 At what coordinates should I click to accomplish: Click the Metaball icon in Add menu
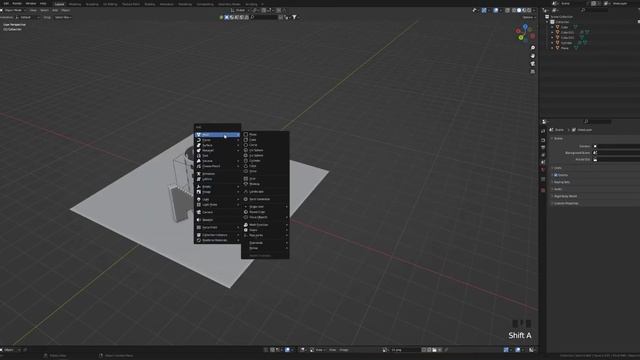(199, 151)
